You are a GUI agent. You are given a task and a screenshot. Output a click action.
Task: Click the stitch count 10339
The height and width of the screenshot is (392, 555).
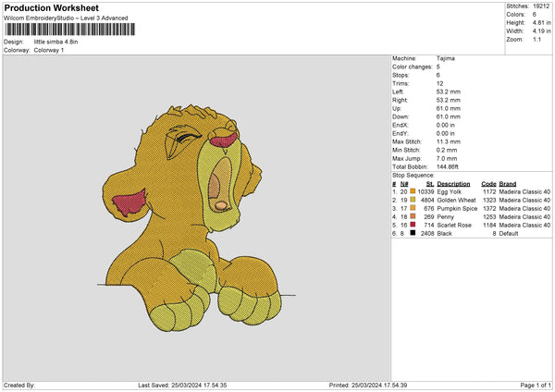click(x=425, y=191)
